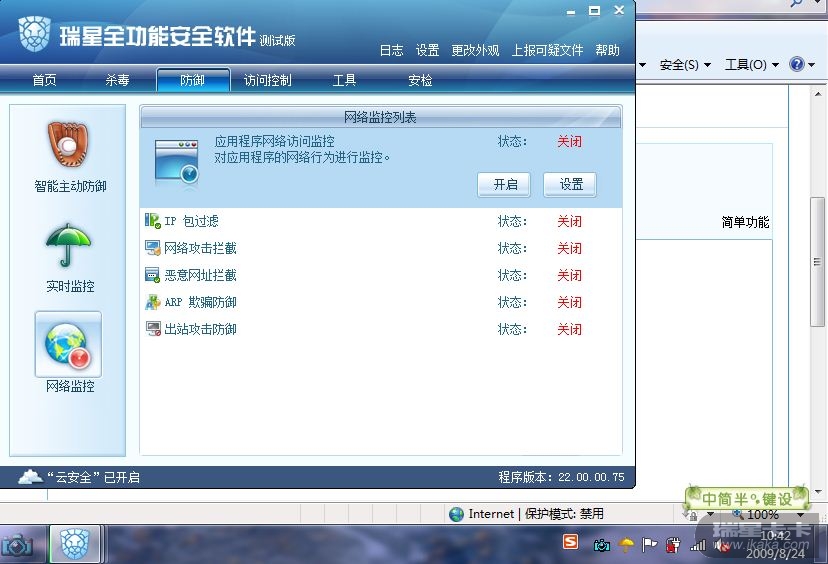Viewport: 828px width, 564px height.
Task: Select the IP 包过滤 row
Action: click(381, 221)
